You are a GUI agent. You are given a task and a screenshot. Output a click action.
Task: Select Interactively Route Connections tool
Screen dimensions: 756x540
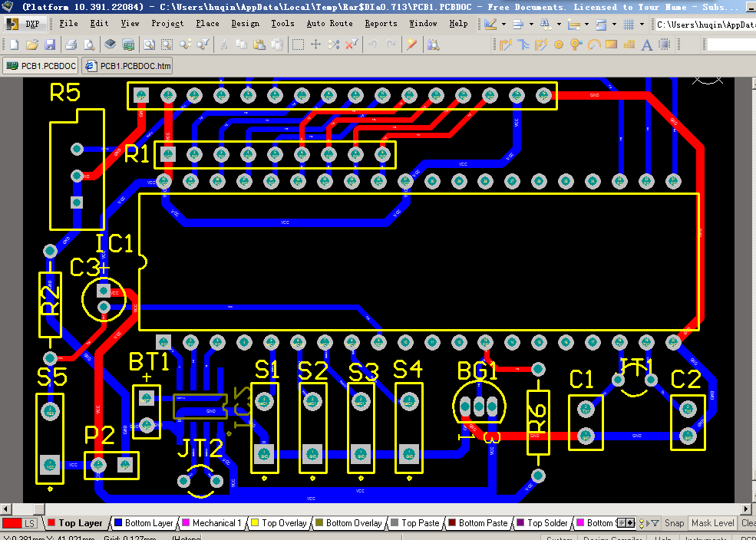tap(505, 44)
